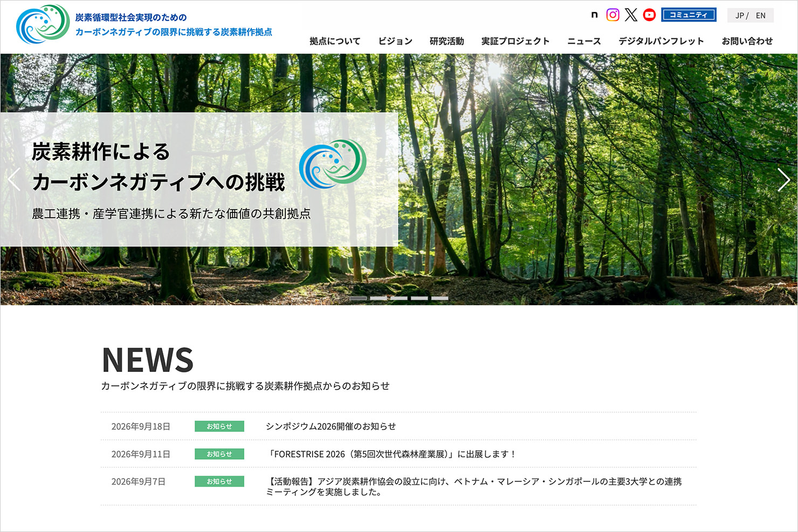This screenshot has height=532, width=798.
Task: Click the NEWS section heading
Action: click(148, 360)
